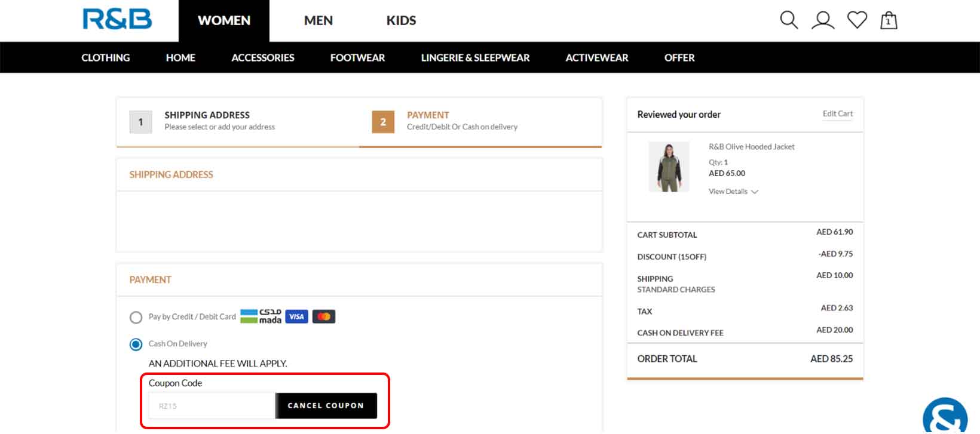Click the SHIPPING ADDRESS section heading
The width and height of the screenshot is (980, 434).
point(171,175)
